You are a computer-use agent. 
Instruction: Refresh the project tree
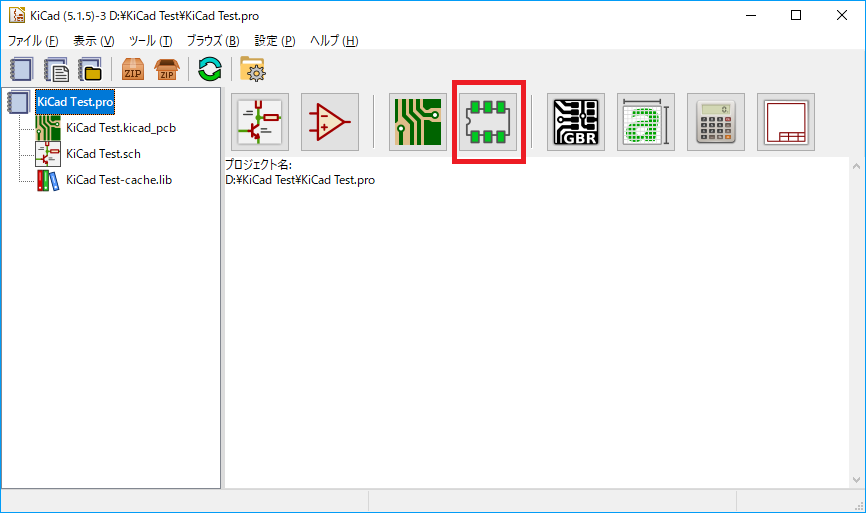tap(210, 70)
